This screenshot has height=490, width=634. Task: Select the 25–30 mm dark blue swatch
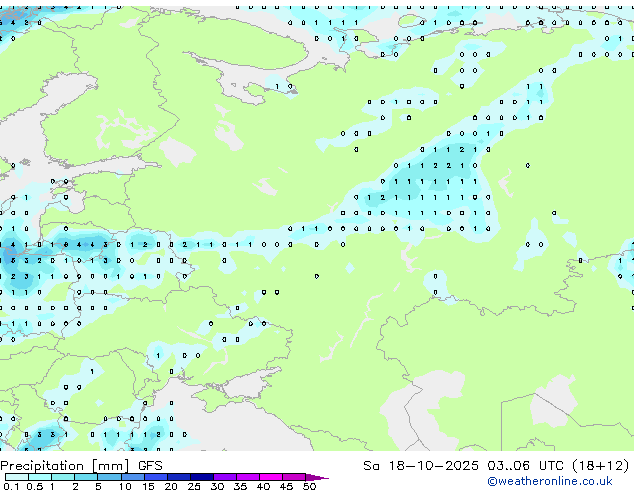[x=202, y=477]
